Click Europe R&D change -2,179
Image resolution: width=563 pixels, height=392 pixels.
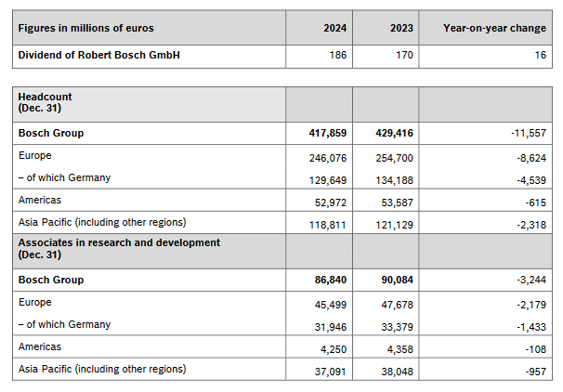531,305
